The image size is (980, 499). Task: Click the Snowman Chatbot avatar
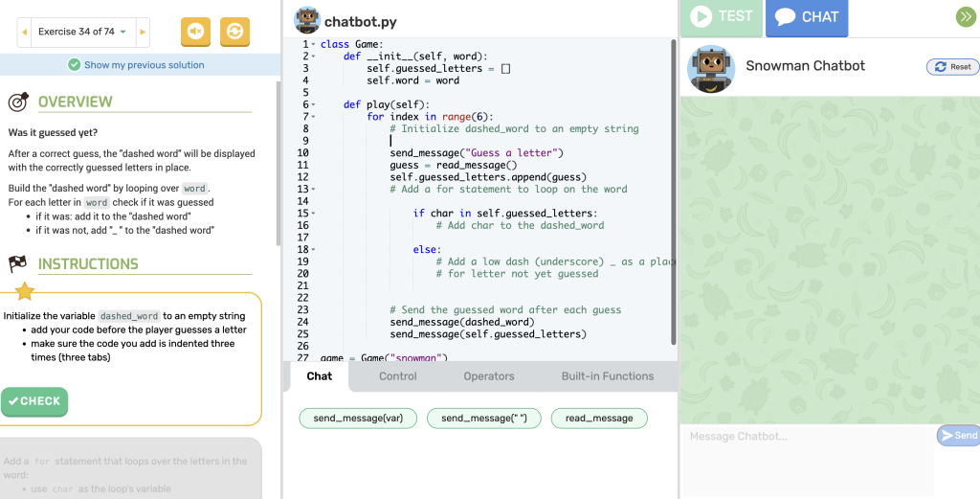(x=711, y=68)
